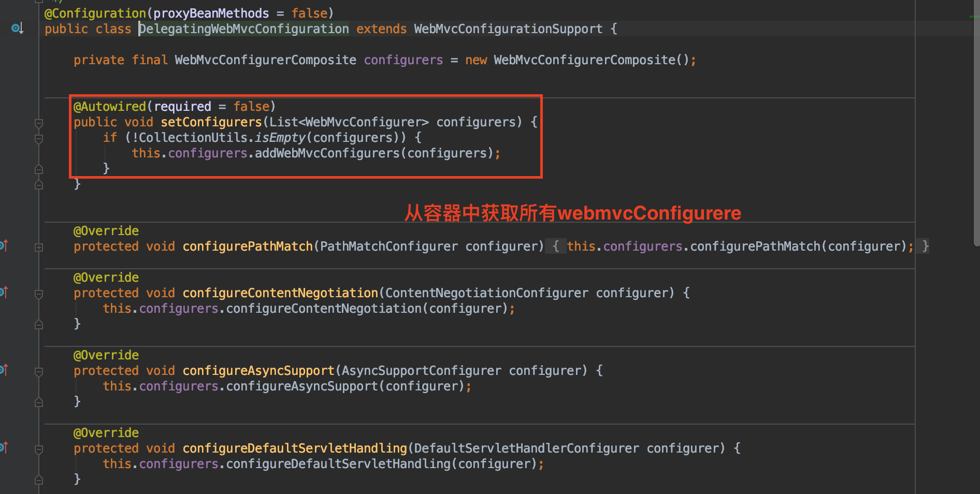Collapse configureContentNegotiation method with its fold marker

pyautogui.click(x=39, y=294)
